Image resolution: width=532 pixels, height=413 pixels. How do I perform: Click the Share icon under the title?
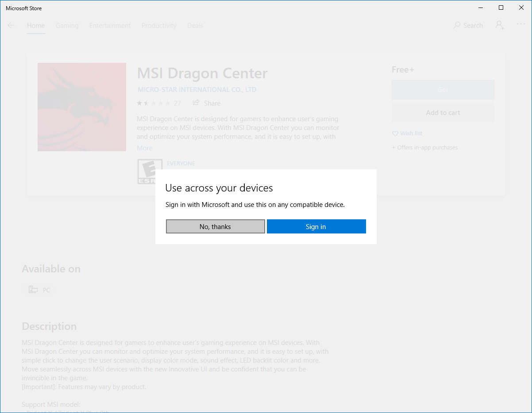click(x=196, y=103)
